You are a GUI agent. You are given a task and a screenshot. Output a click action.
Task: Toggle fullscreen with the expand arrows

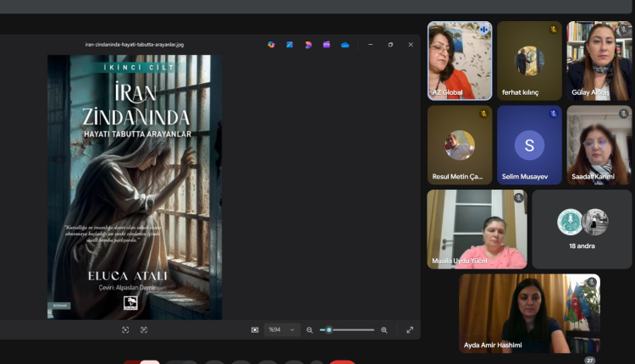click(x=410, y=330)
